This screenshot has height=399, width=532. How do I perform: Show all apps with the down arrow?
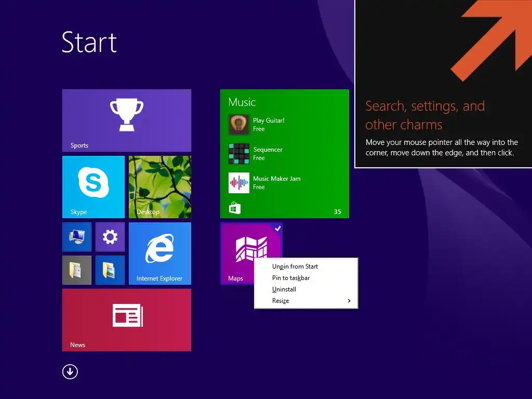[70, 372]
